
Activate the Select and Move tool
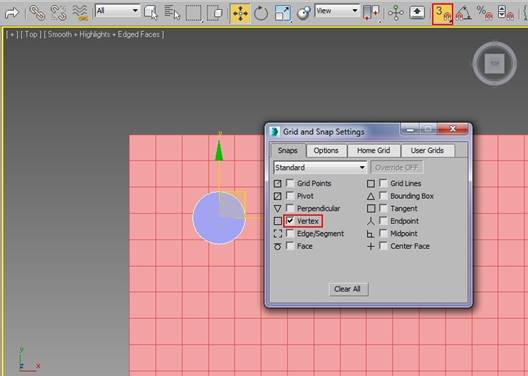(x=240, y=13)
